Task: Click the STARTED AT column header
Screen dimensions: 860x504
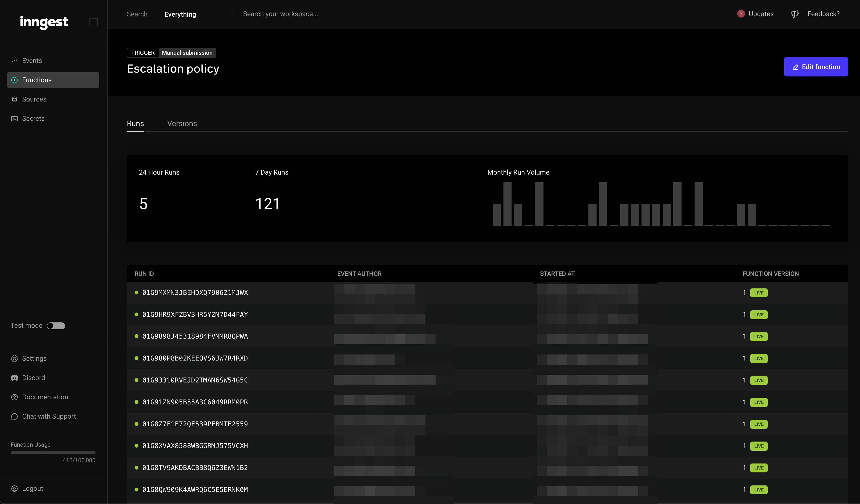Action: 557,274
